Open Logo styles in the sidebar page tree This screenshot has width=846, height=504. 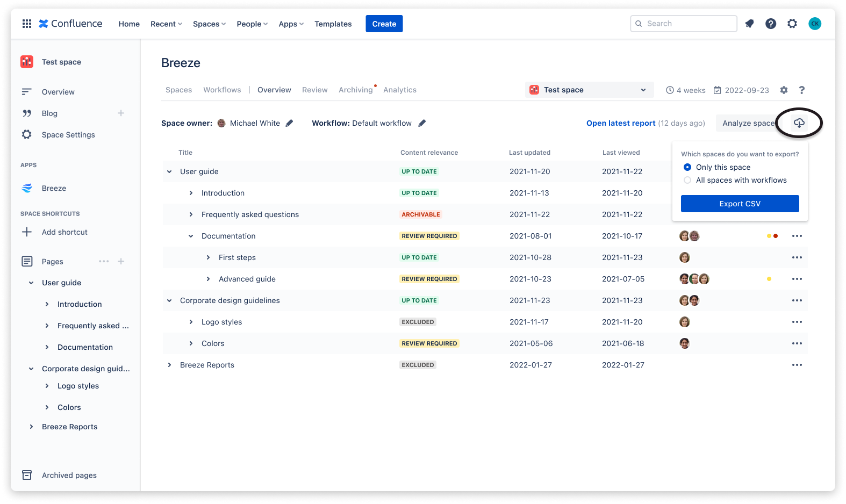(x=78, y=386)
